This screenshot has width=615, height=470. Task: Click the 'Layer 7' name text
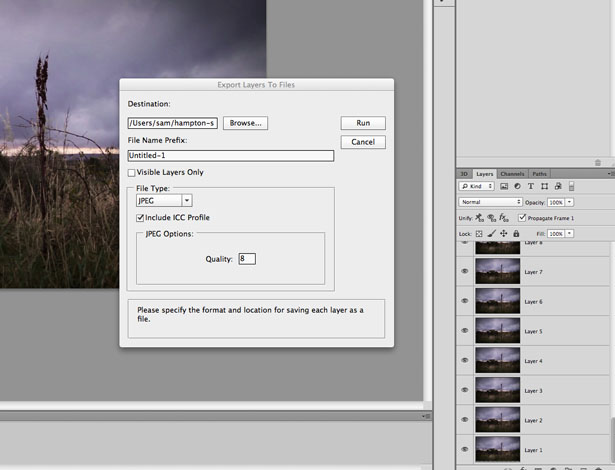[533, 272]
